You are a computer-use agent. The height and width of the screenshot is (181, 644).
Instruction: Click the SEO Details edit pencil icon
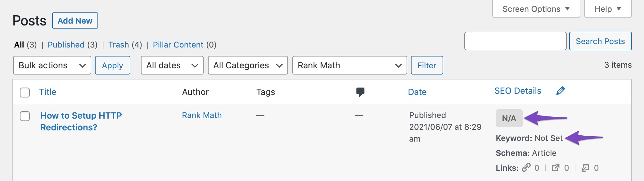(x=561, y=91)
